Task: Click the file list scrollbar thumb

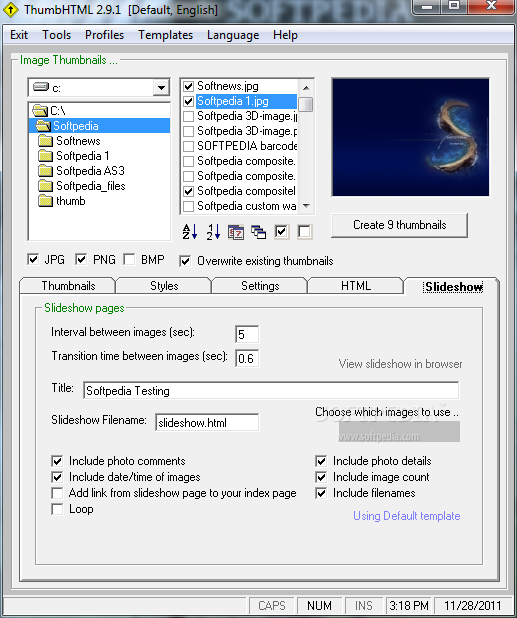Action: click(306, 104)
